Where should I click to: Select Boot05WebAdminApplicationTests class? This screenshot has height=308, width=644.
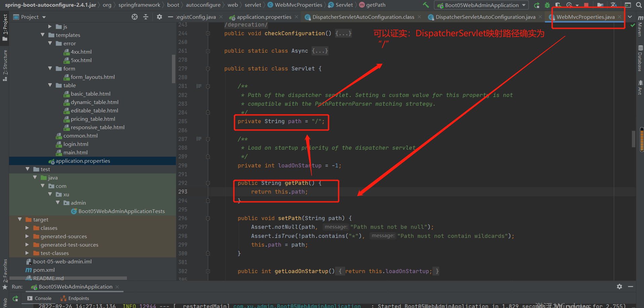pyautogui.click(x=121, y=211)
